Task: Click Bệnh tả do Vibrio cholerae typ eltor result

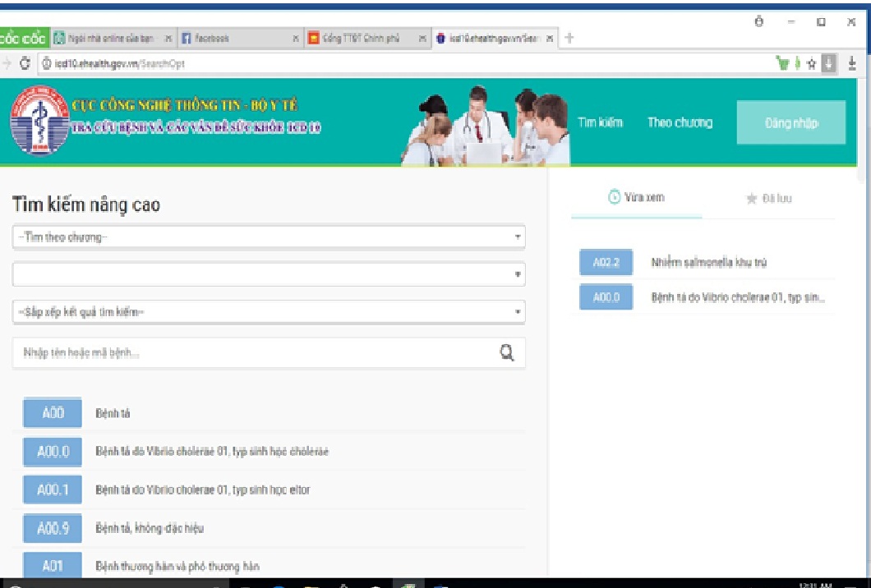Action: 203,489
